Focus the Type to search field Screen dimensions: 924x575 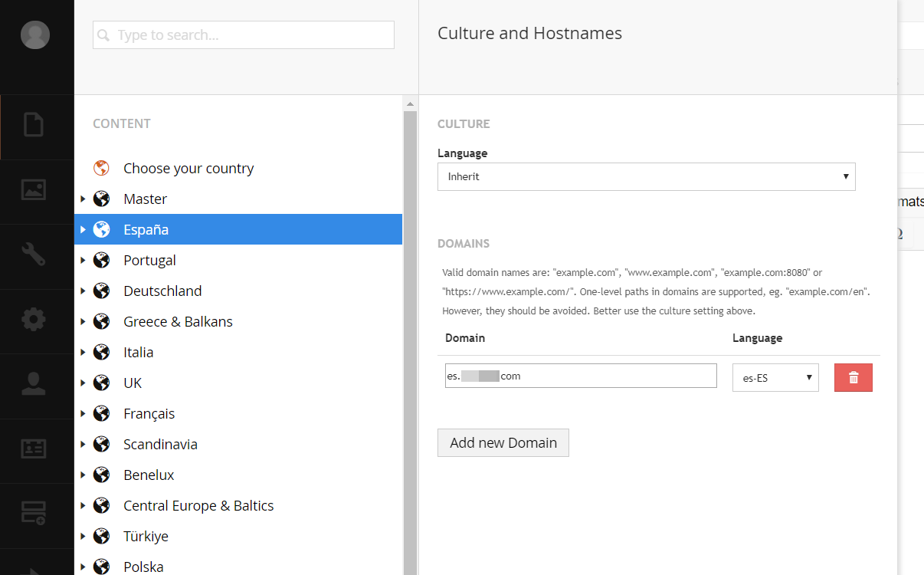[x=244, y=35]
